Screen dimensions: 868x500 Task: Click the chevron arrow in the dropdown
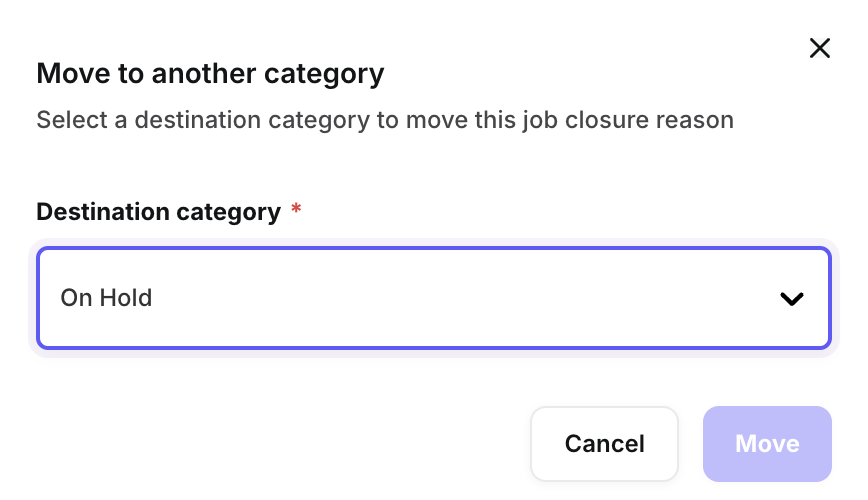(x=792, y=298)
